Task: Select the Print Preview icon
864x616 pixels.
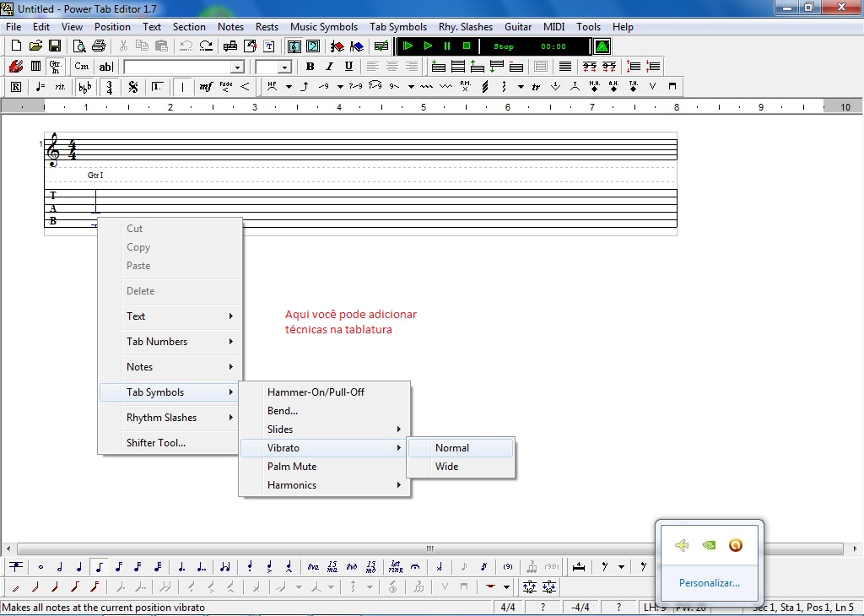Action: pos(80,46)
